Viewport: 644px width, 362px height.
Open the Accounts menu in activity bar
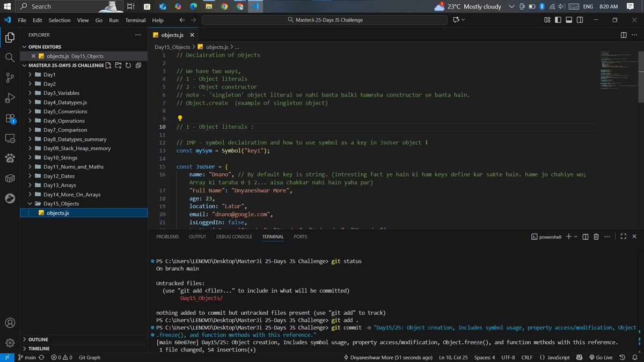10,323
